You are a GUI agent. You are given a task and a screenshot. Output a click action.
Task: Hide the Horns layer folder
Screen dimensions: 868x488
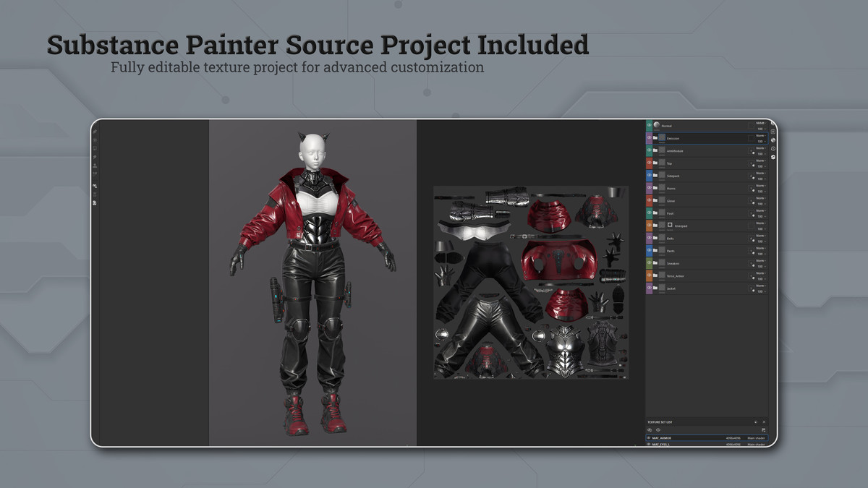pos(649,188)
